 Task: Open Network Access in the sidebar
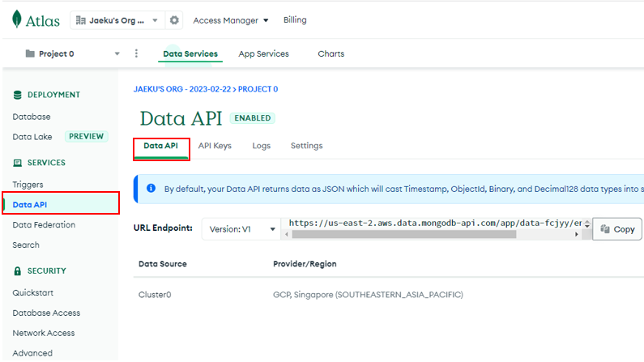click(x=44, y=333)
